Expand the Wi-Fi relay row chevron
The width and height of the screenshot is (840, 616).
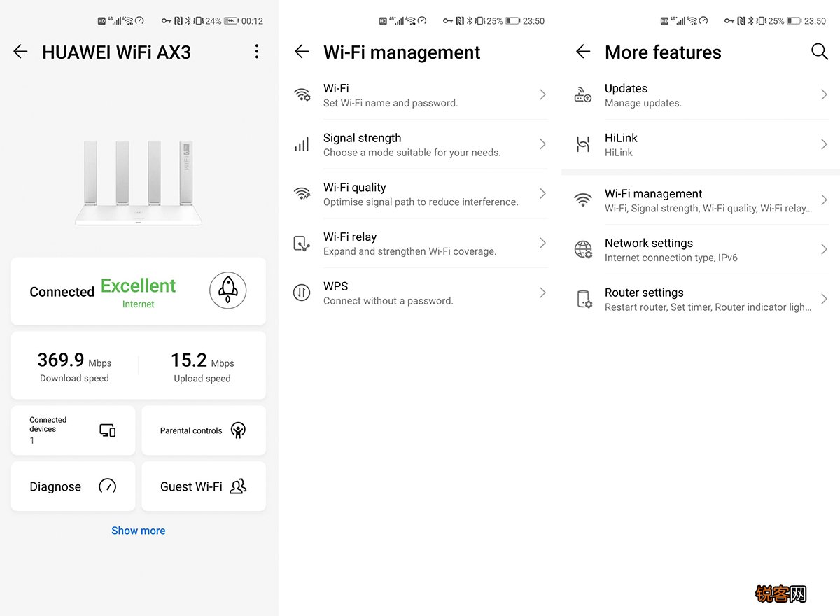(x=542, y=243)
